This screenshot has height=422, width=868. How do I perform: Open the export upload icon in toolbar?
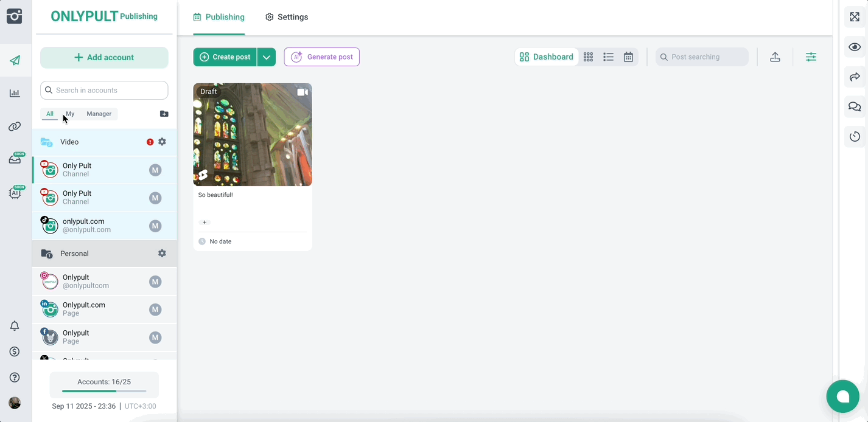(775, 57)
